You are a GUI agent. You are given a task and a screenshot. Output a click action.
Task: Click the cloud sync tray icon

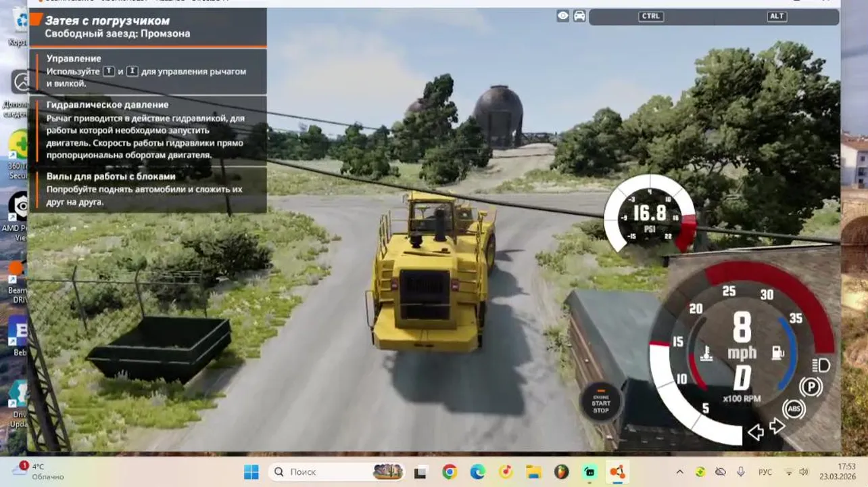click(721, 471)
